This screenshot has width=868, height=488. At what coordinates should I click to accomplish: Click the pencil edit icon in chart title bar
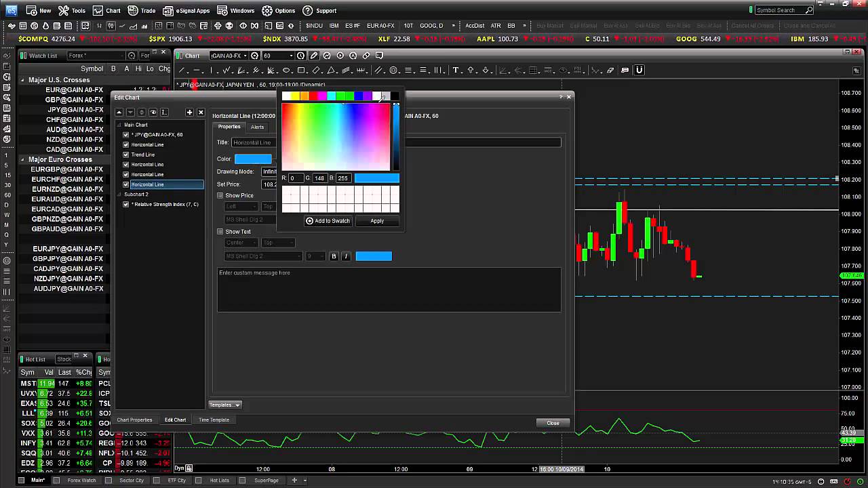pyautogui.click(x=314, y=56)
